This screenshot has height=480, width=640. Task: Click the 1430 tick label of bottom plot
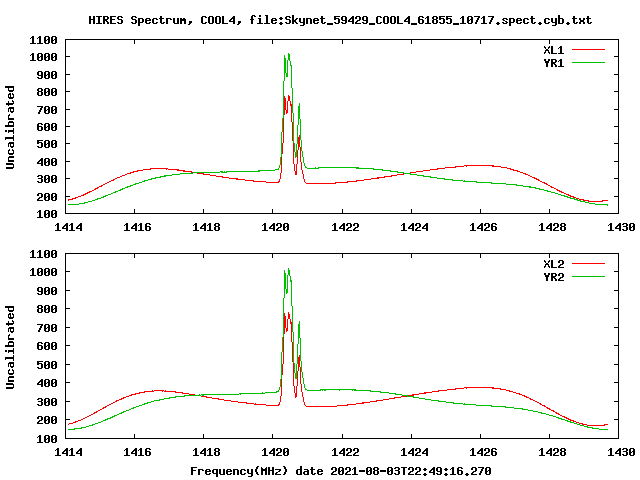pyautogui.click(x=621, y=452)
